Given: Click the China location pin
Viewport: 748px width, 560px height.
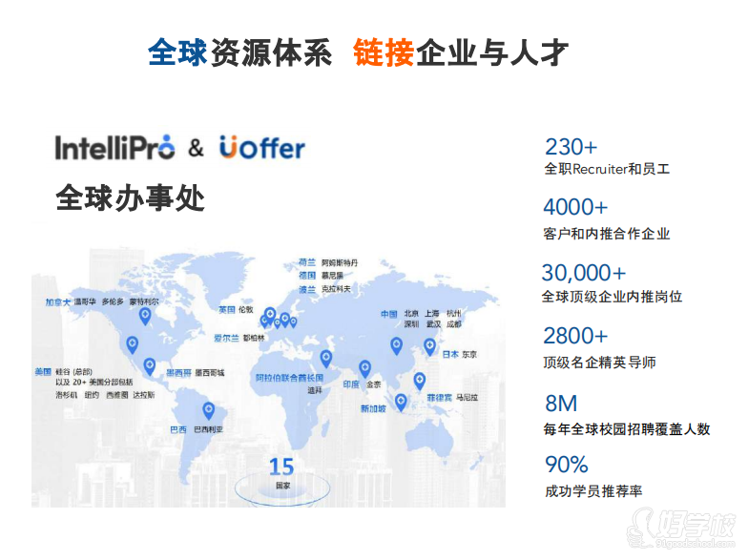Looking at the screenshot, I should click(396, 345).
